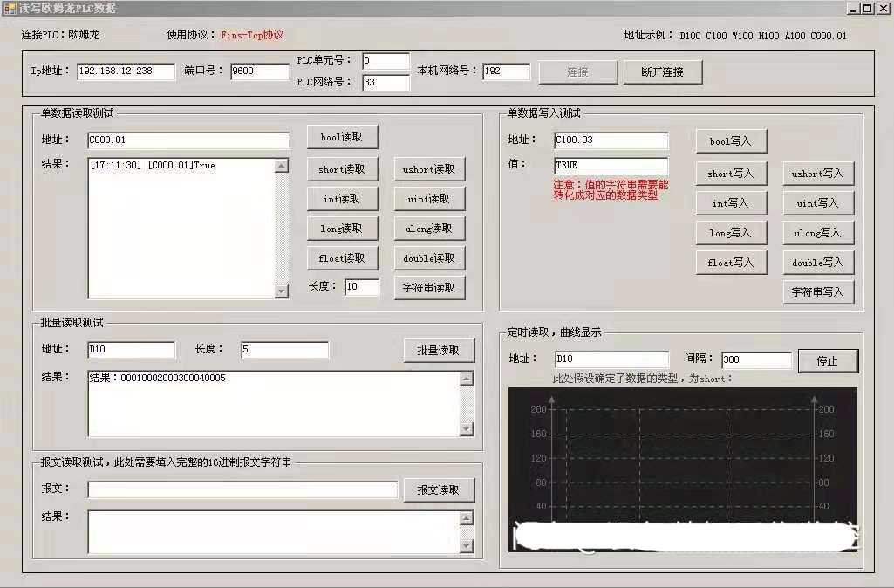Click the short读取 button
The image size is (894, 588).
tap(342, 169)
